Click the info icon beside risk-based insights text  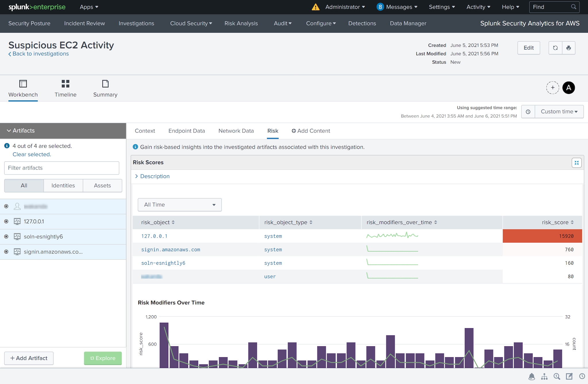tap(136, 147)
